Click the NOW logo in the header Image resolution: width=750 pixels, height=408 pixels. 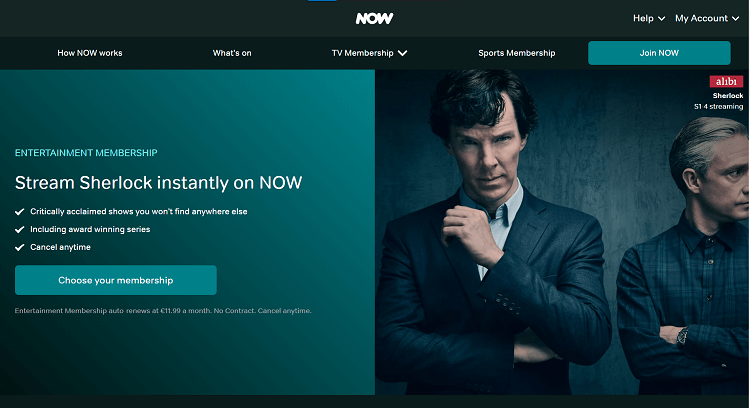pos(374,18)
